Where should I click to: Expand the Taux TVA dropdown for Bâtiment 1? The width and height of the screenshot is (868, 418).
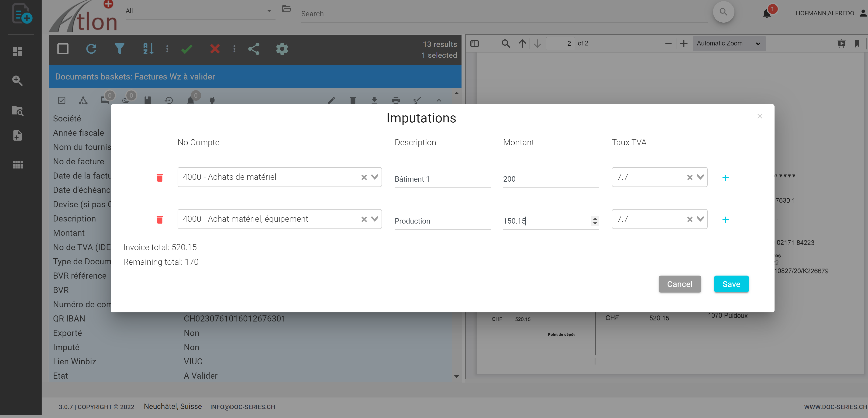pos(699,177)
